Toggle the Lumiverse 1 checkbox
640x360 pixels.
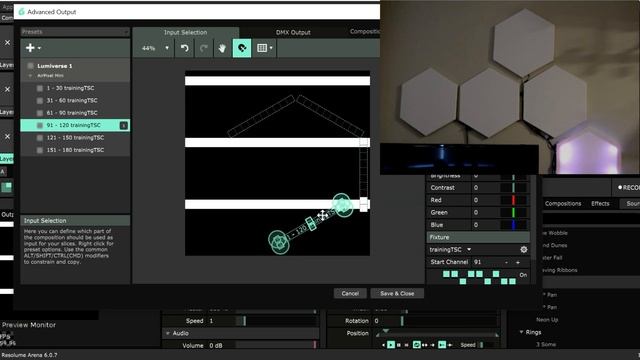tap(31, 66)
